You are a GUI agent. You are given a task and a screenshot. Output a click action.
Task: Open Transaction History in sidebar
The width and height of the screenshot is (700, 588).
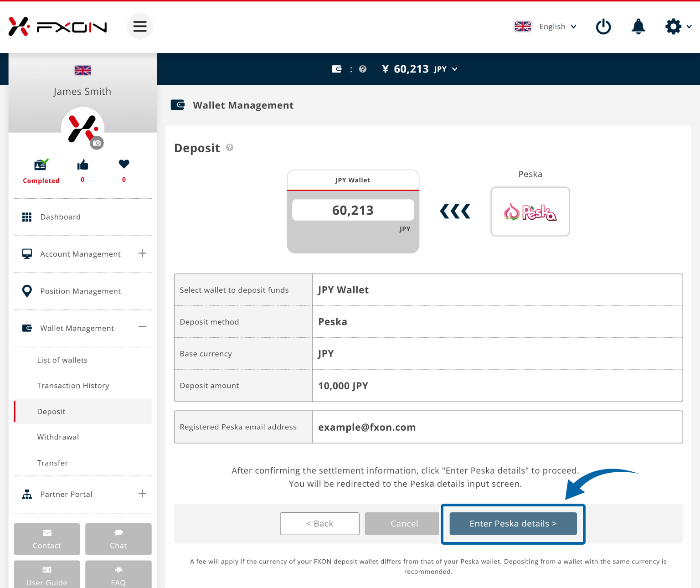coord(73,386)
